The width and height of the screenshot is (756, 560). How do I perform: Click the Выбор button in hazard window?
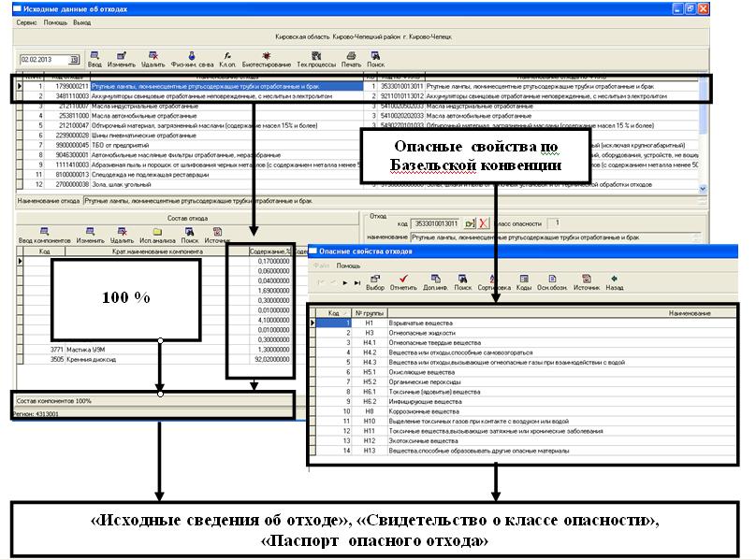375,281
